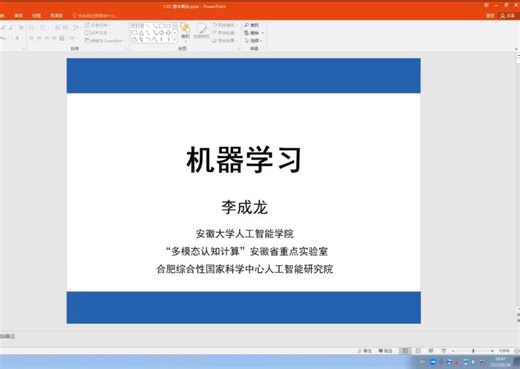520x369 pixels.
Task: Toggle numbered list formatting
Action: pyautogui.click(x=44, y=28)
